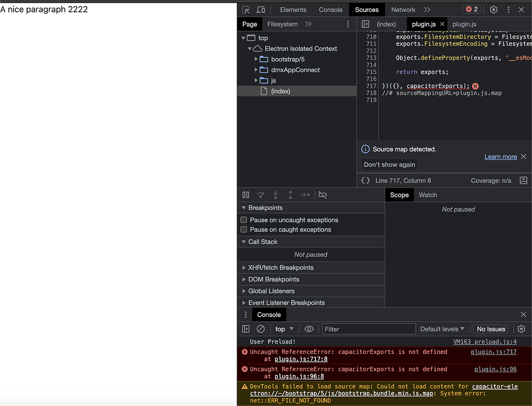This screenshot has width=532, height=406.
Task: Create a live expression via the eye icon
Action: (309, 329)
